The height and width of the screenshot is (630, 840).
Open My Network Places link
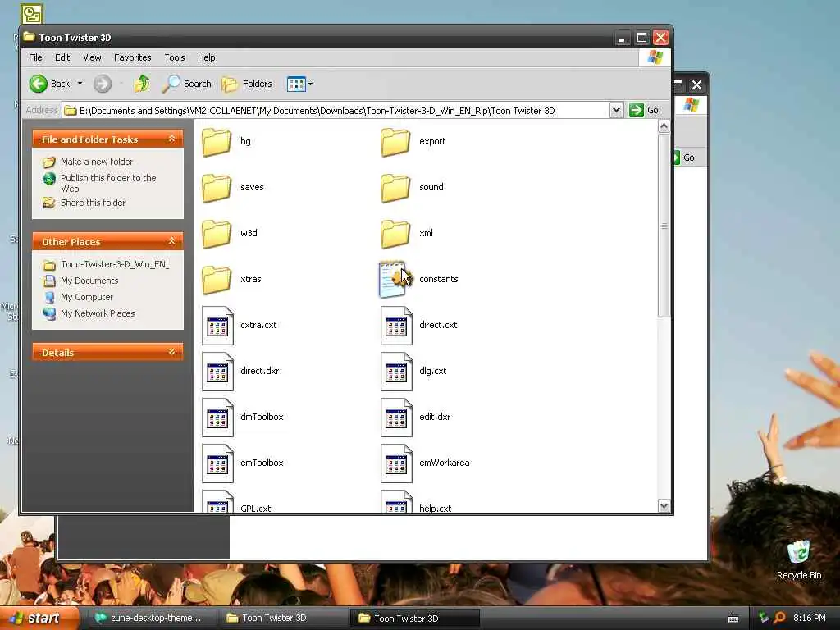tap(98, 313)
